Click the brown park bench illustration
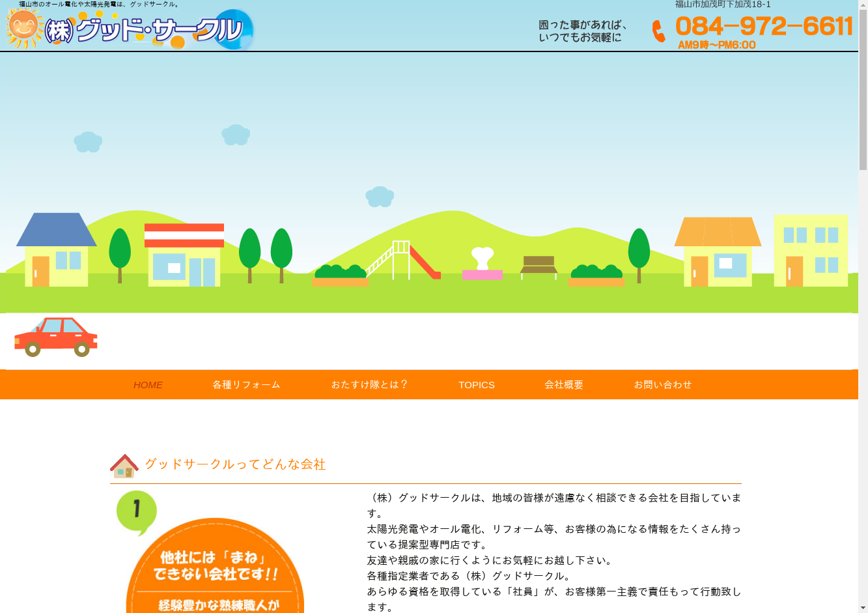 (539, 267)
